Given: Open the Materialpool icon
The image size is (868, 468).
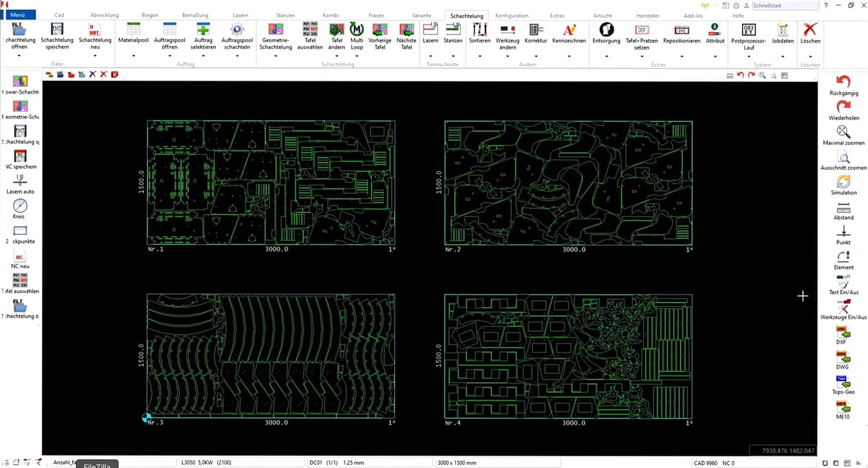Looking at the screenshot, I should 133,30.
